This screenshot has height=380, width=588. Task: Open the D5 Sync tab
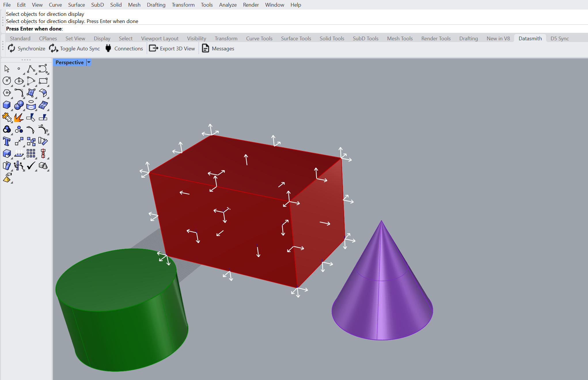point(559,39)
